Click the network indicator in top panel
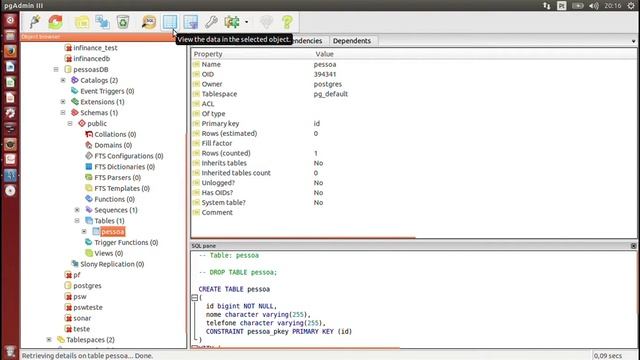This screenshot has width=640, height=360. point(547,6)
